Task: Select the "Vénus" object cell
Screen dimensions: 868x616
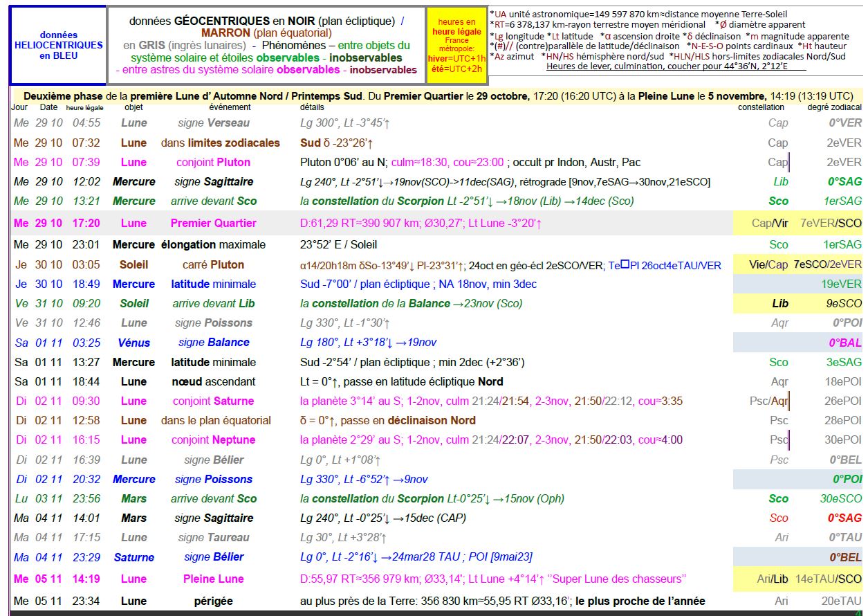Action: tap(133, 342)
